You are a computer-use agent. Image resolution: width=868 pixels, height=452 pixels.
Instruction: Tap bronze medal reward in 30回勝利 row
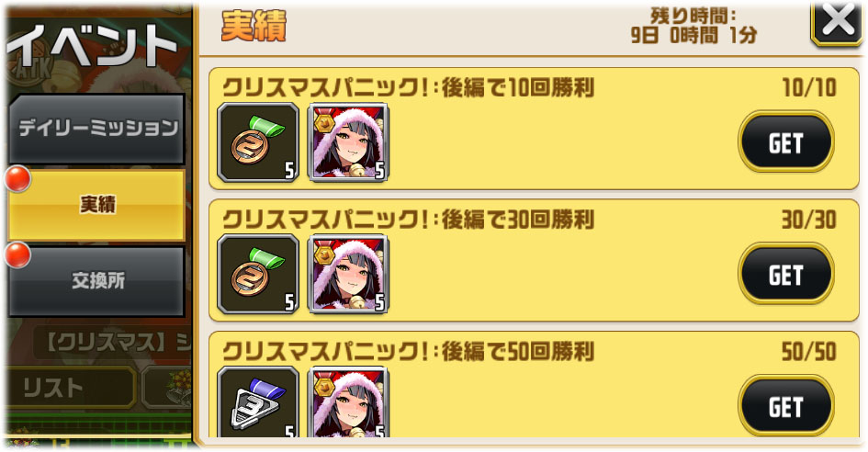click(258, 274)
